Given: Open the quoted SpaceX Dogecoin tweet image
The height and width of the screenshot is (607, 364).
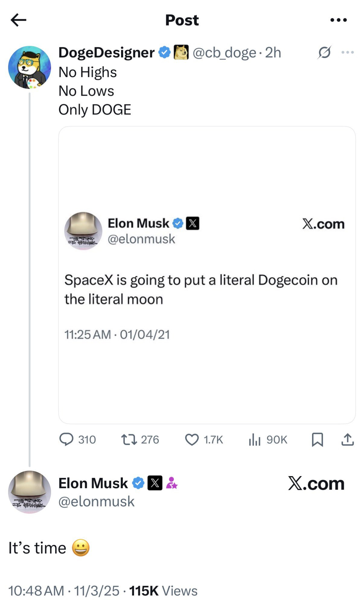Looking at the screenshot, I should tap(207, 275).
